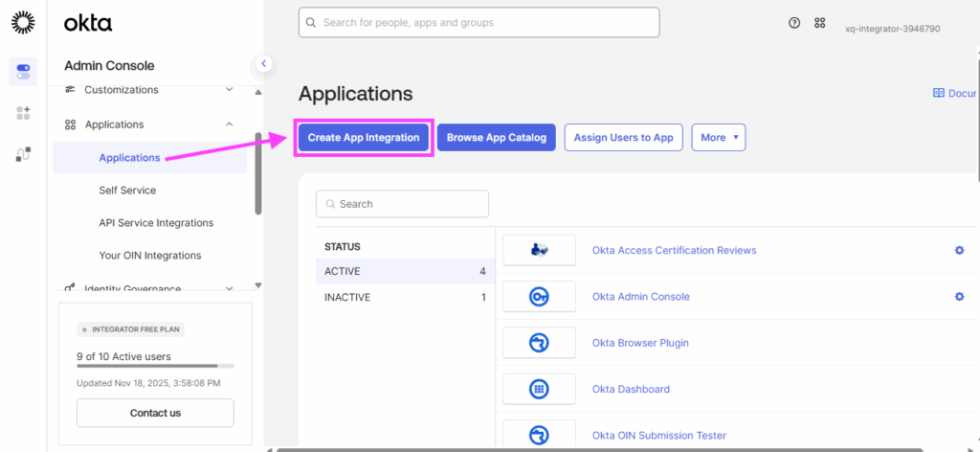Click the Browse App Catalog button

click(x=496, y=138)
